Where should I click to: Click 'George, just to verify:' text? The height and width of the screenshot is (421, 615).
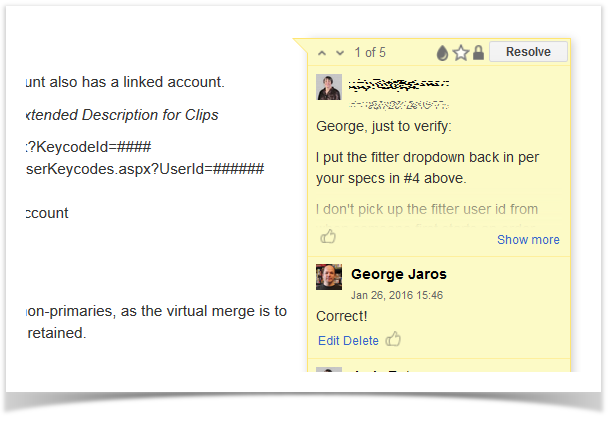point(384,126)
